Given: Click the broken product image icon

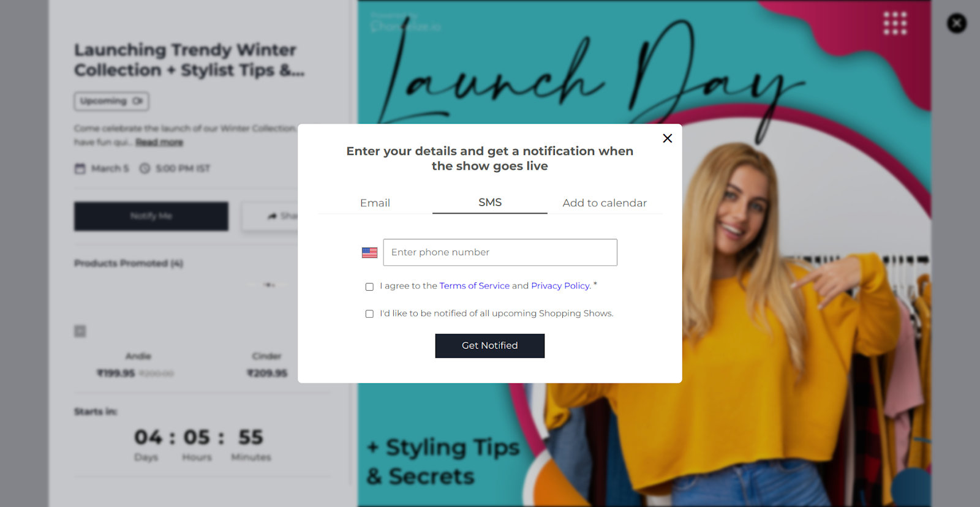Looking at the screenshot, I should click(80, 331).
